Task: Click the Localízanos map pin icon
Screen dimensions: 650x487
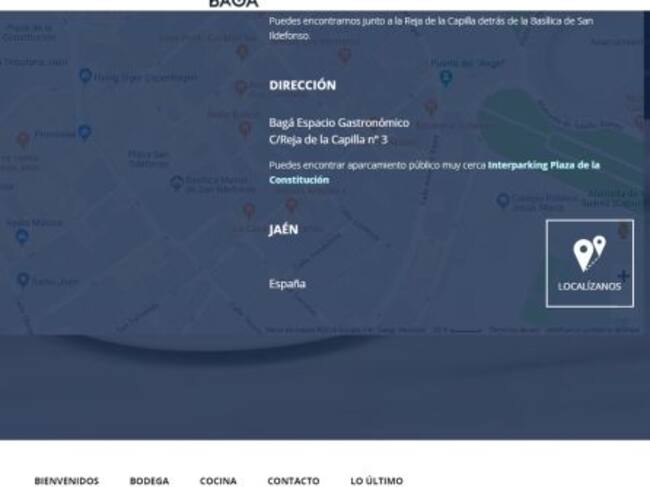Action: 588,254
